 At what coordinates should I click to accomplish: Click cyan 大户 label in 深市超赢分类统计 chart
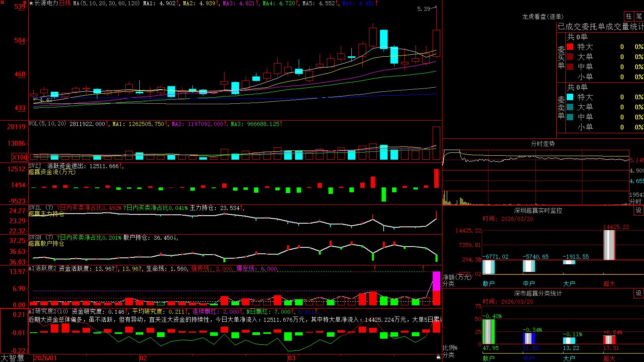[569, 358]
